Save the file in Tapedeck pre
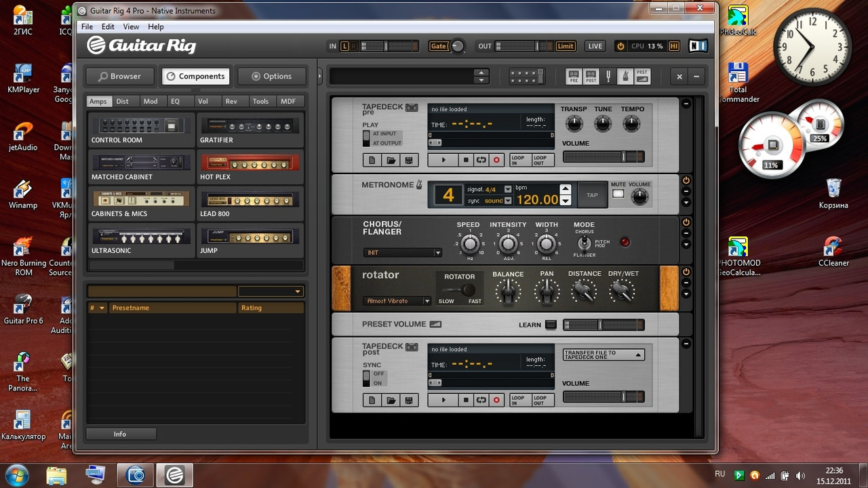The width and height of the screenshot is (868, 488). 409,160
